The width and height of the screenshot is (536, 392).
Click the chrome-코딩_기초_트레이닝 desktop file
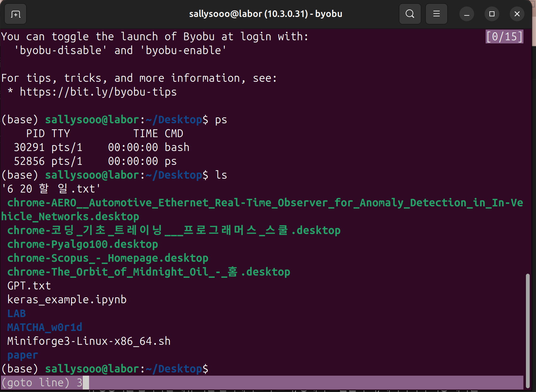pyautogui.click(x=174, y=230)
